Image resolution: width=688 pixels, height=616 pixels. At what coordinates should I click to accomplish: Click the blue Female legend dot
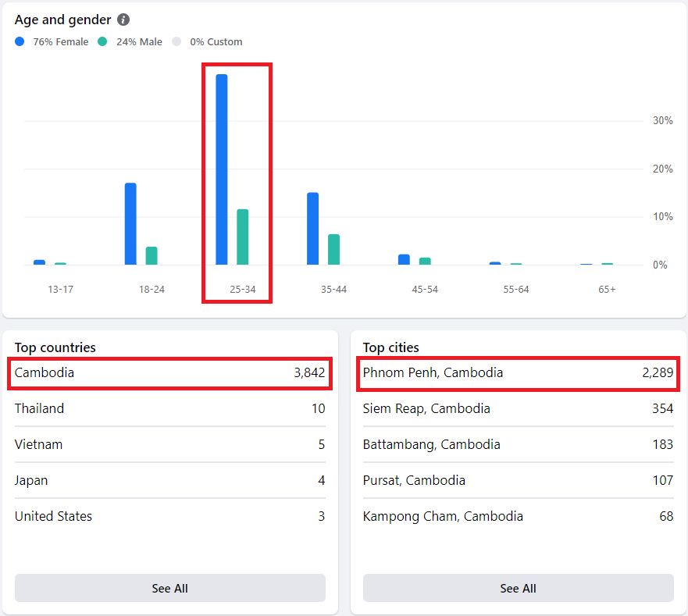(x=20, y=41)
